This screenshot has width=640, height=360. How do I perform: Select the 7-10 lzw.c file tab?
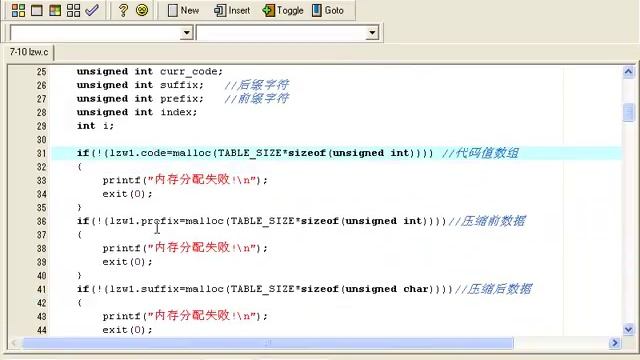(29, 52)
